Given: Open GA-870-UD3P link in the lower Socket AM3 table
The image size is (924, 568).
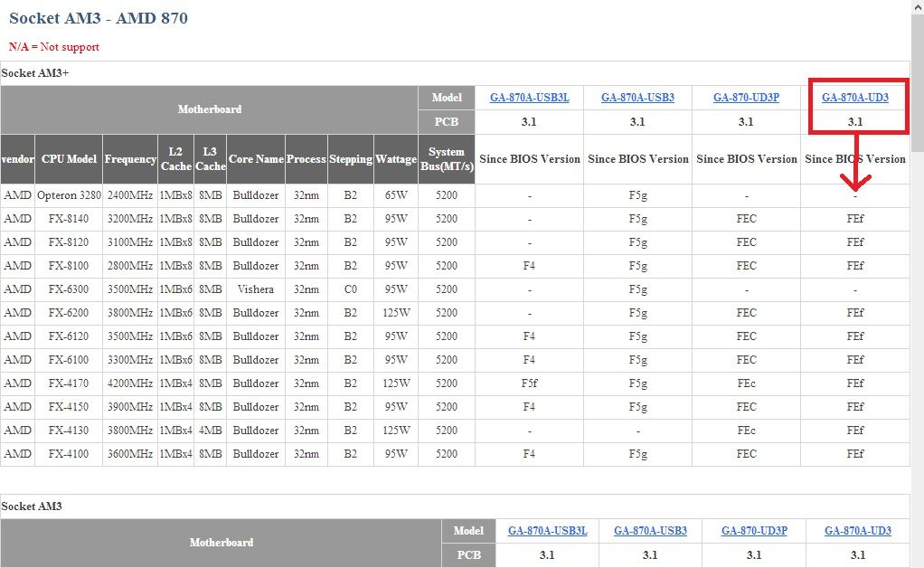Looking at the screenshot, I should (x=754, y=531).
